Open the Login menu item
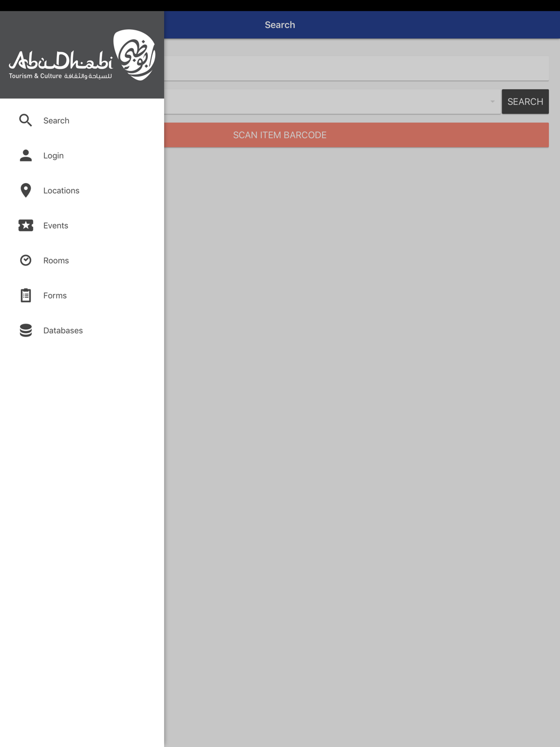Screen dimensions: 560x747 (82, 155)
